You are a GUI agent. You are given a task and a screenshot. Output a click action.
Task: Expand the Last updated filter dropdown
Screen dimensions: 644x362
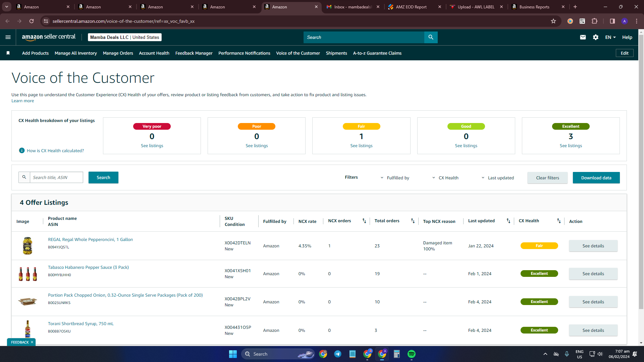coord(498,178)
